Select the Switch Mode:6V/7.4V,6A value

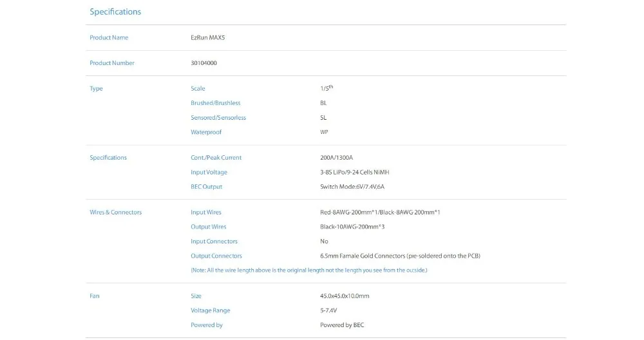tap(352, 187)
